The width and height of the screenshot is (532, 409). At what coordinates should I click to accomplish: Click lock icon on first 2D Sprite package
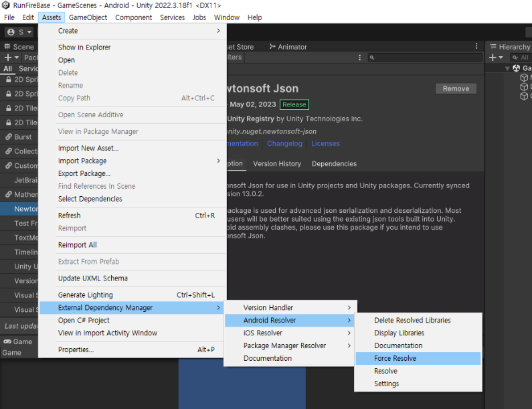[9, 80]
